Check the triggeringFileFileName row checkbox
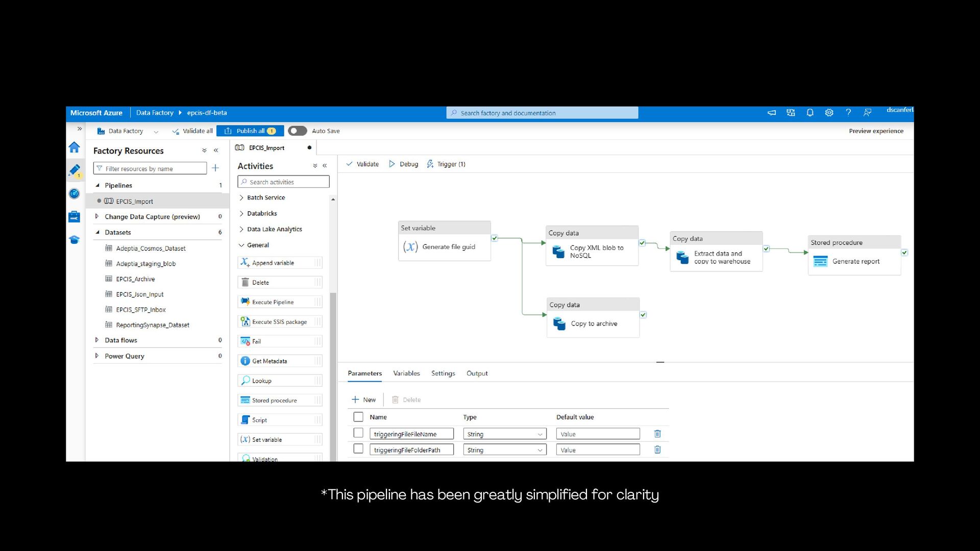980x551 pixels. tap(358, 433)
